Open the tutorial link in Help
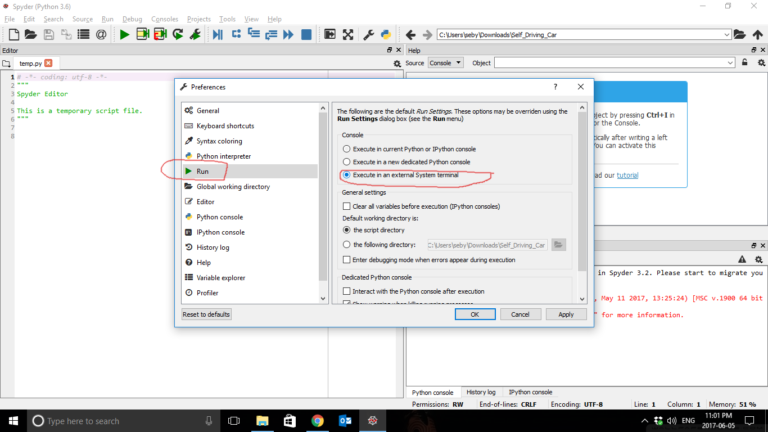The image size is (768, 432). [627, 175]
